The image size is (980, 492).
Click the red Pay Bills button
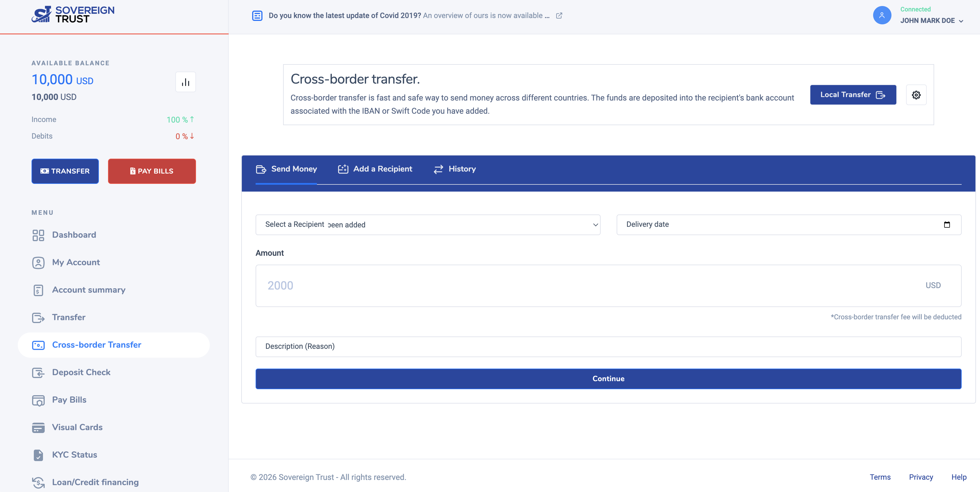click(152, 171)
